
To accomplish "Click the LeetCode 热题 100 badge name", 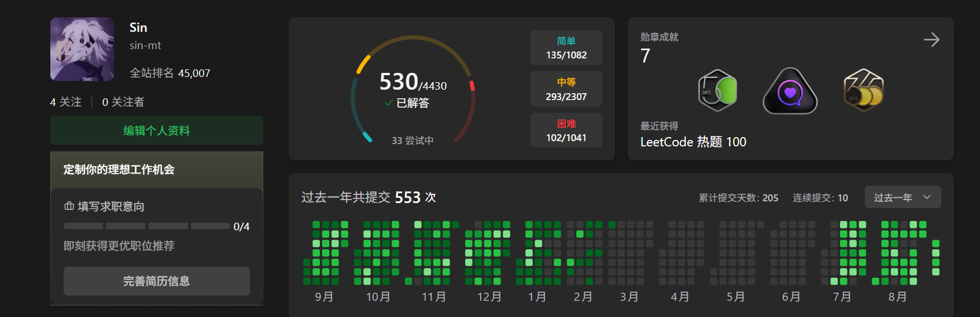I will point(693,142).
